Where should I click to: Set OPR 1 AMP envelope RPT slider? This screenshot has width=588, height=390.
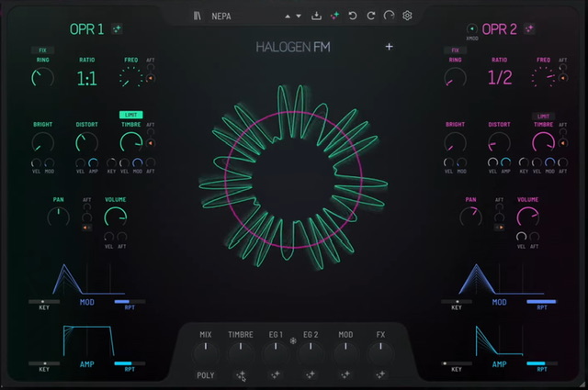pos(130,363)
